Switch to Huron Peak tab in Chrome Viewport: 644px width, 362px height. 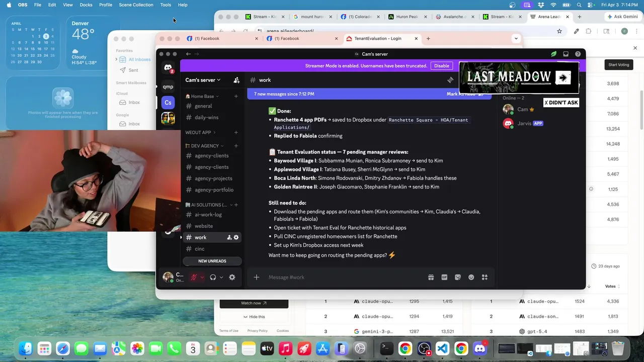pos(407,17)
